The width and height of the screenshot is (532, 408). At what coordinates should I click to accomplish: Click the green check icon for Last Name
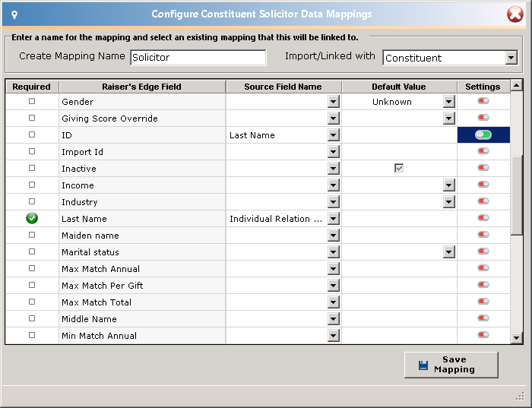tap(32, 218)
